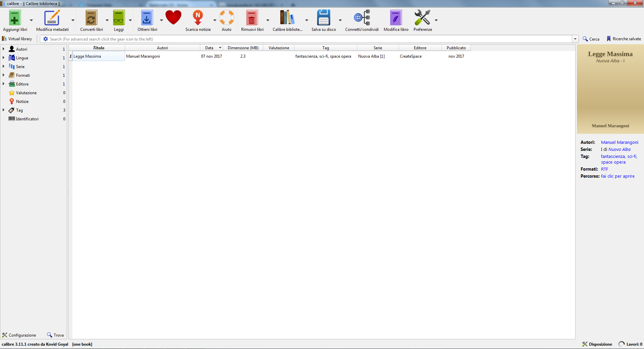Click the Salva su disco icon
644x349 pixels.
point(324,17)
